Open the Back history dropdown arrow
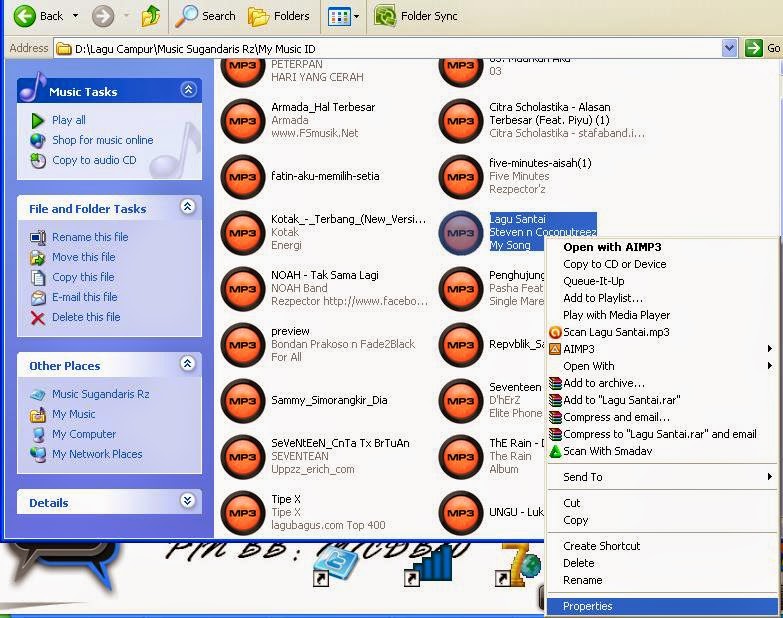This screenshot has height=618, width=783. click(75, 16)
